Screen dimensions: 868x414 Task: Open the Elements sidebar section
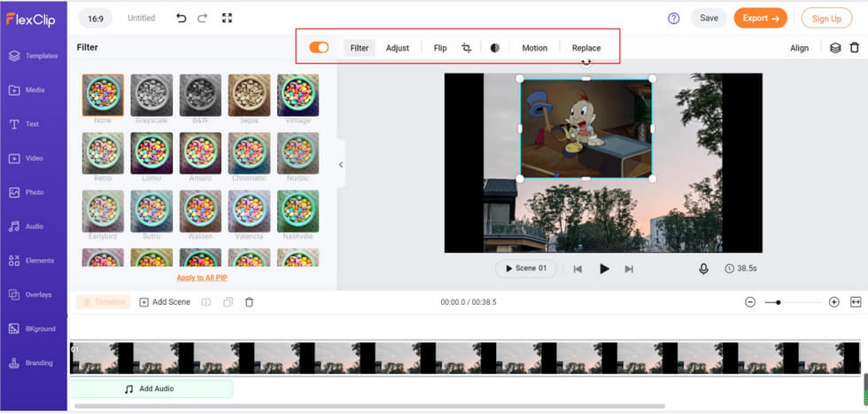point(31,261)
